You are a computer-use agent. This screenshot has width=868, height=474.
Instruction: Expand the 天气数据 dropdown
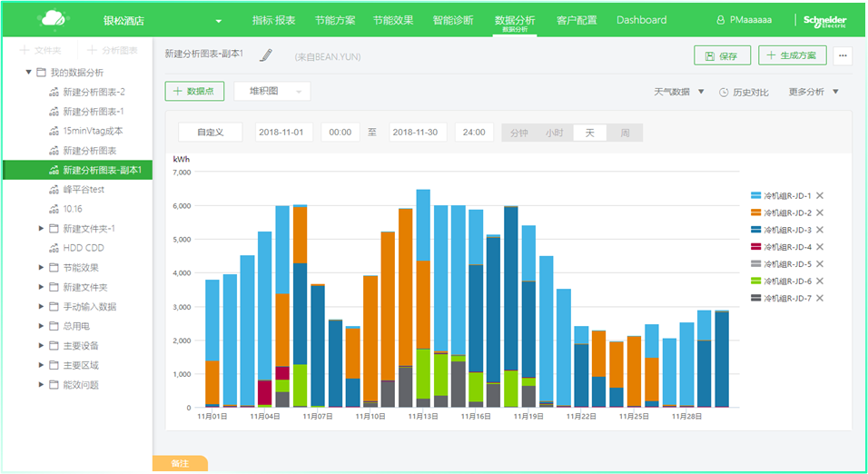[679, 92]
